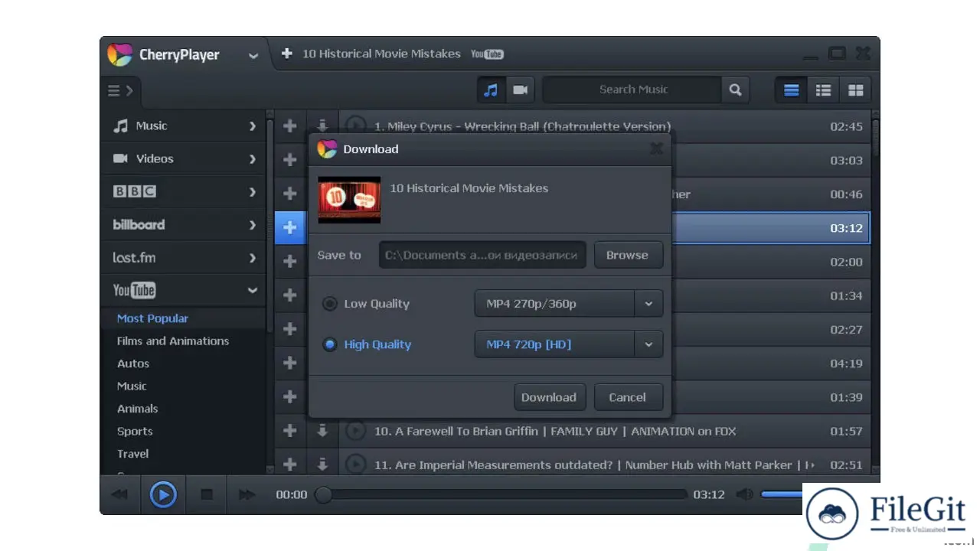Click plus icon on 01:39 row
Viewport: 980px width, 551px height.
coord(289,396)
